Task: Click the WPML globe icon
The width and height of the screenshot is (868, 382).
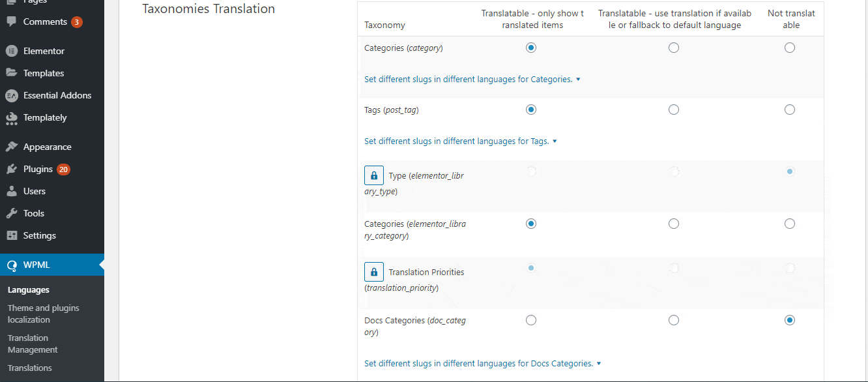Action: (12, 265)
